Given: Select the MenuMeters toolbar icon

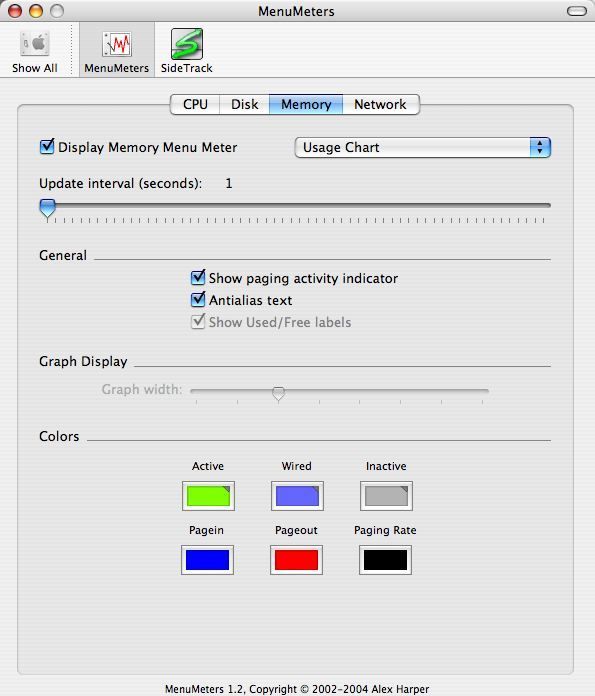Looking at the screenshot, I should point(117,51).
